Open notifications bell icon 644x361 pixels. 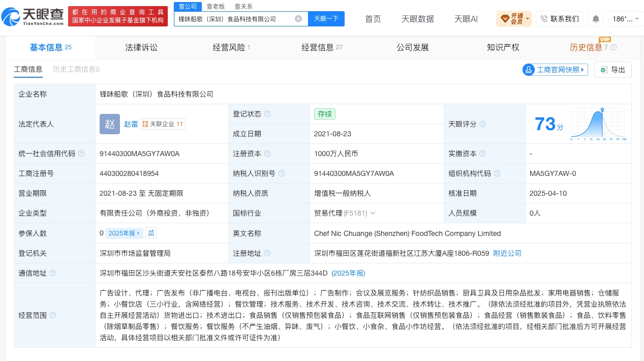[596, 19]
